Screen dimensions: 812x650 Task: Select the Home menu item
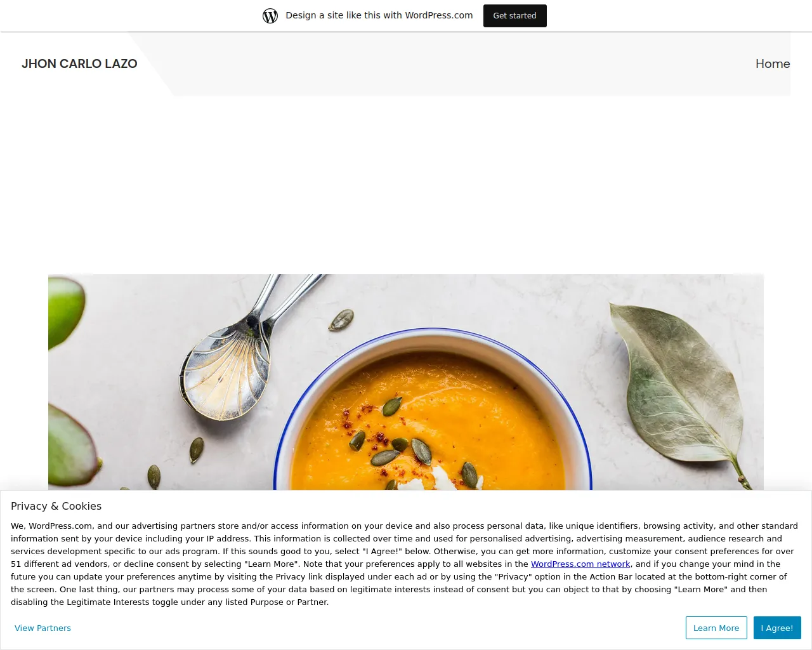(773, 63)
